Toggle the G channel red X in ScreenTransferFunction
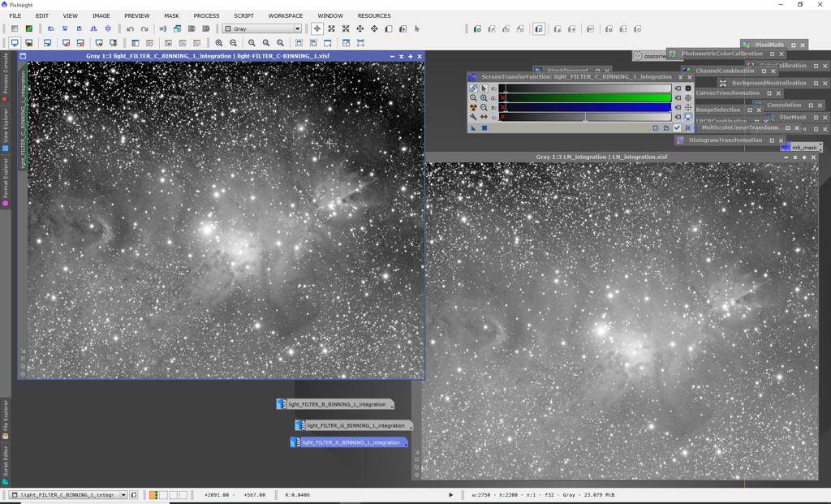 pos(502,98)
